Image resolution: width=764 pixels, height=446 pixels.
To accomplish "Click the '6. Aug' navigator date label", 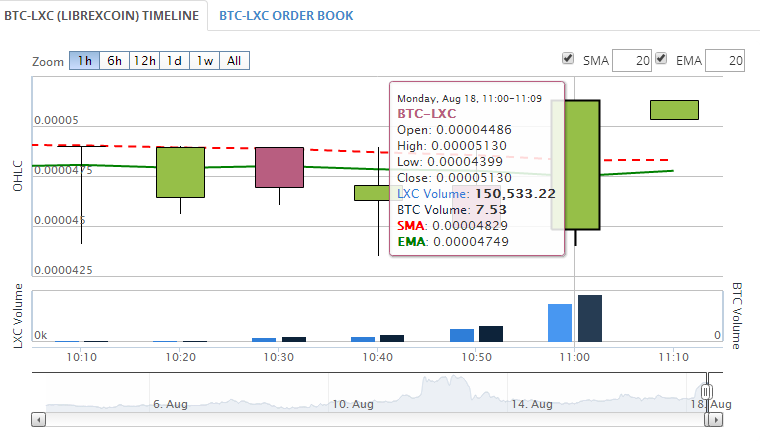I will (171, 404).
